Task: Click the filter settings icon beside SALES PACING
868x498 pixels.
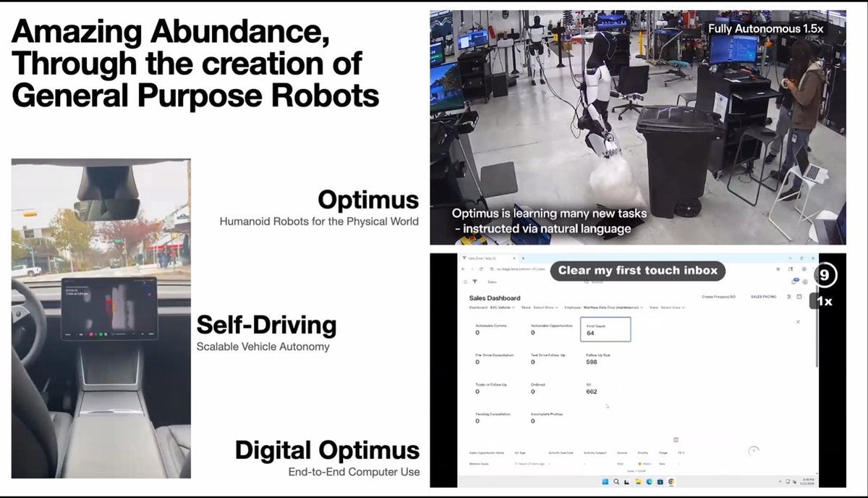Action: coord(788,297)
